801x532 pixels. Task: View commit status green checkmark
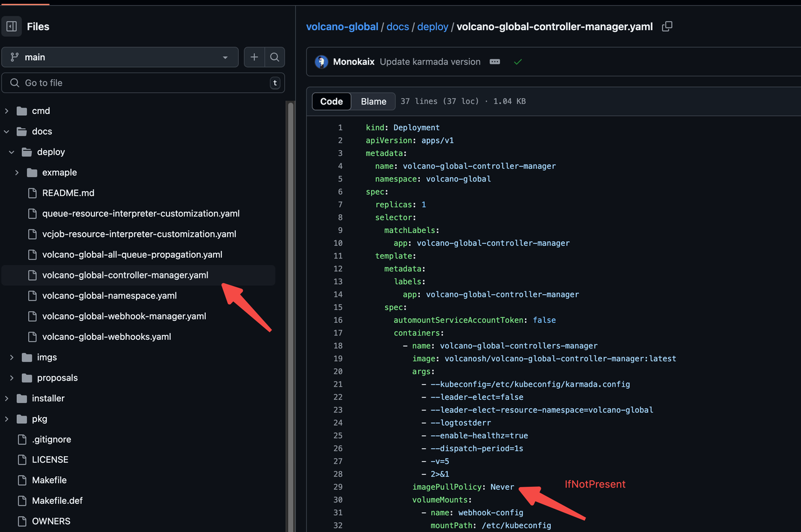coord(518,62)
